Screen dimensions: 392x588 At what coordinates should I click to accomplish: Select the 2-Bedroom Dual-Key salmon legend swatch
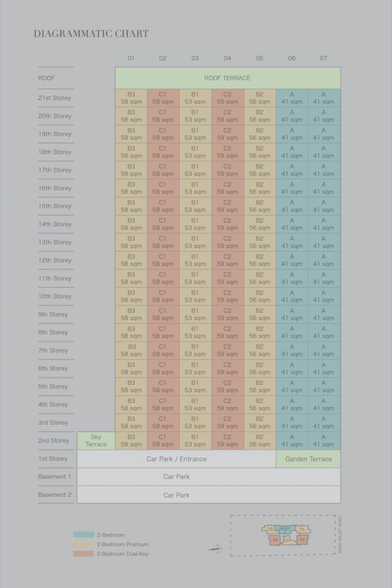pyautogui.click(x=83, y=554)
